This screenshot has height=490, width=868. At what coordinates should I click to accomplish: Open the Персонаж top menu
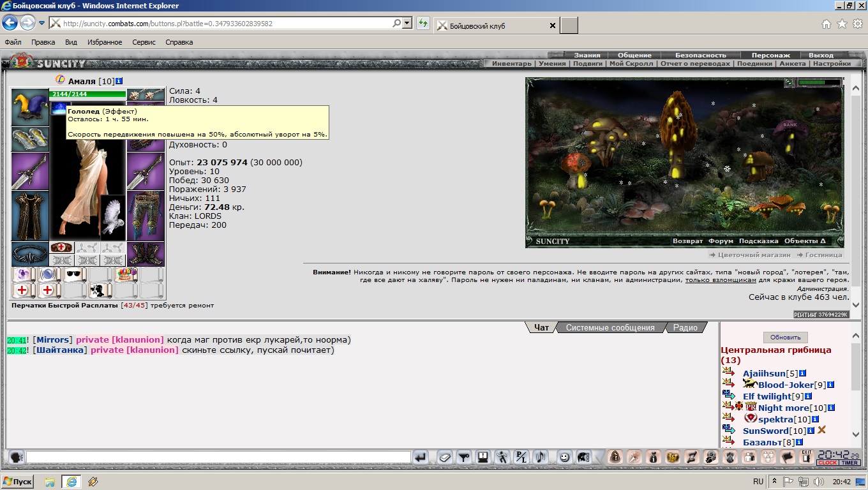click(770, 55)
